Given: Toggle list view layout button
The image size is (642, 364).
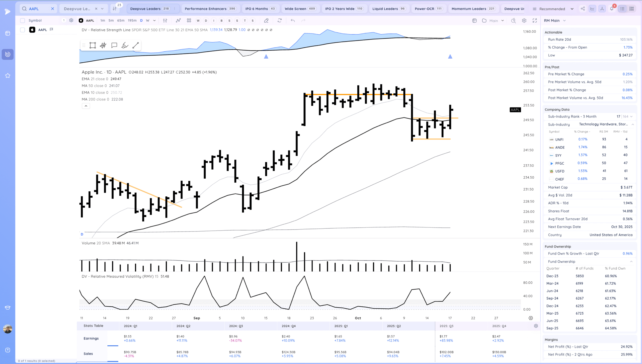Looking at the screenshot, I should [622, 9].
